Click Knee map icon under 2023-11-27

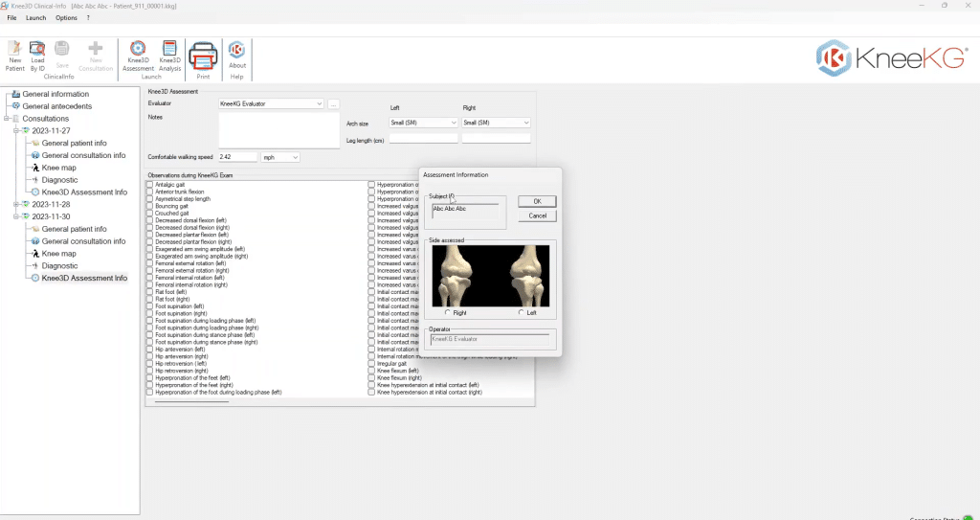click(x=35, y=168)
